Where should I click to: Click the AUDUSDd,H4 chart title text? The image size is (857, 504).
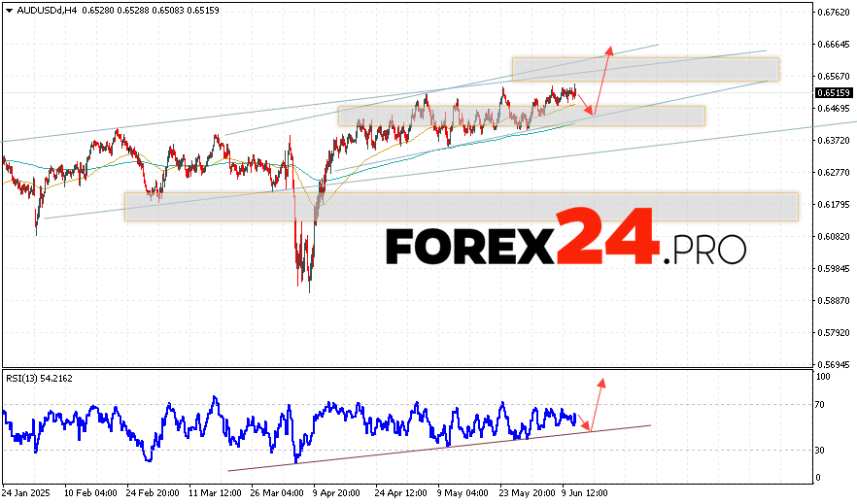tap(45, 8)
